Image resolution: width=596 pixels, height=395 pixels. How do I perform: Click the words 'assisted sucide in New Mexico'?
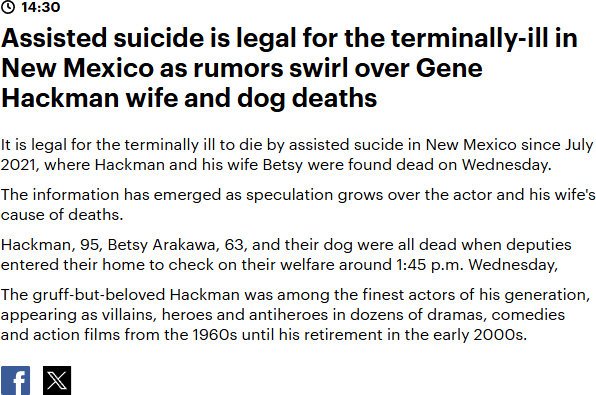pyautogui.click(x=403, y=145)
